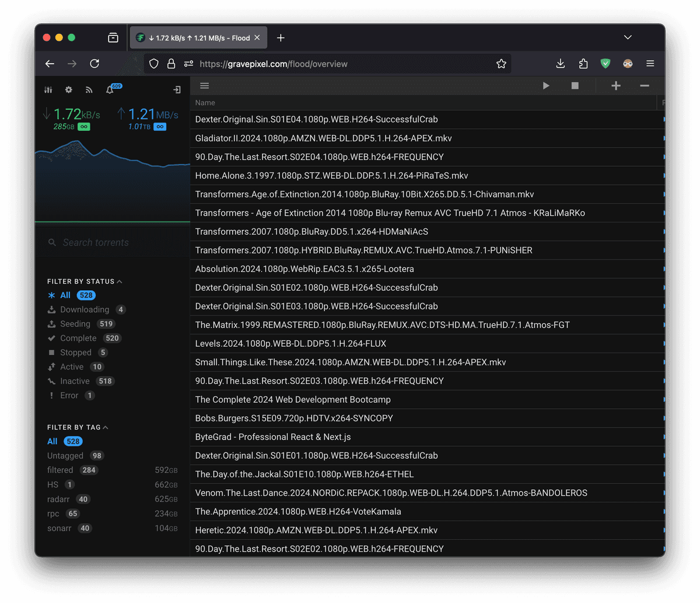This screenshot has width=700, height=603.
Task: Select Transformers.2007 HDMaNiAcS torrent row
Action: [x=428, y=232]
